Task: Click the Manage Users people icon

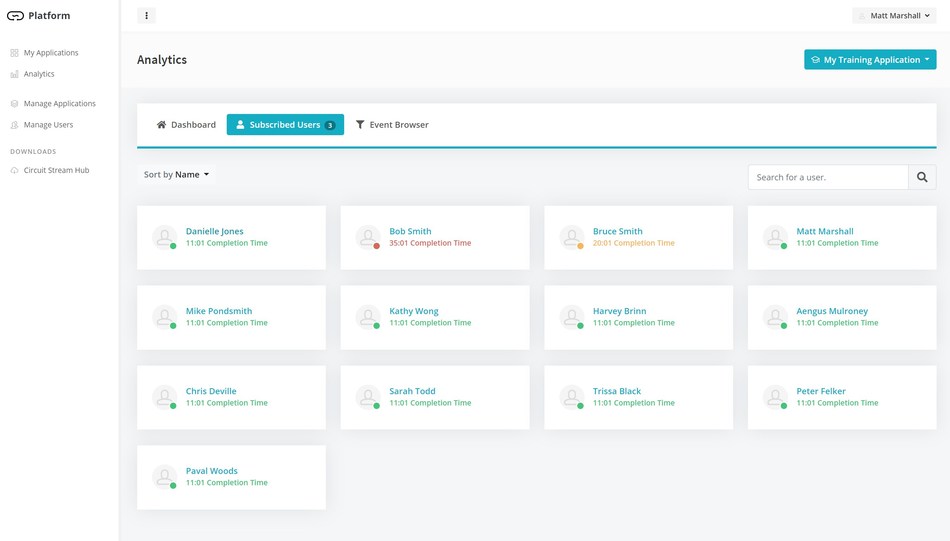Action: pyautogui.click(x=14, y=125)
